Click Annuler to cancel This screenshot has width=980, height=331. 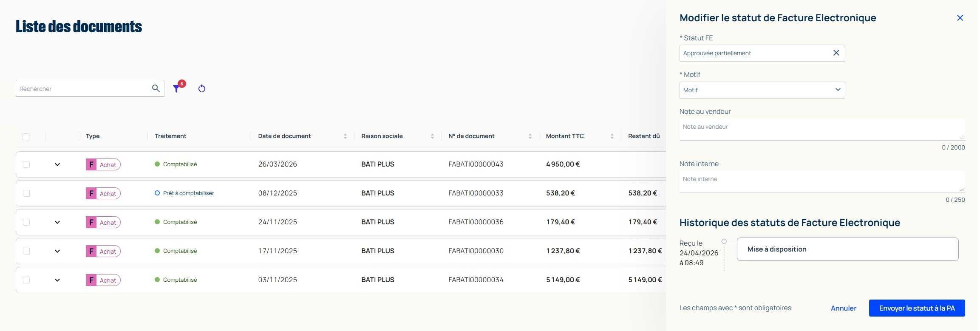(x=844, y=308)
